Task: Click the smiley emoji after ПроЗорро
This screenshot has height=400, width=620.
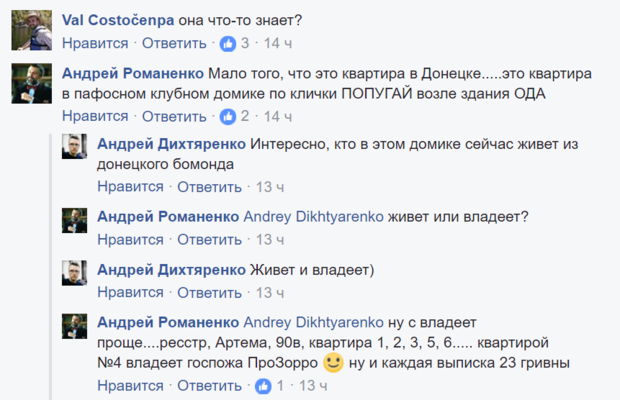Action: (334, 362)
